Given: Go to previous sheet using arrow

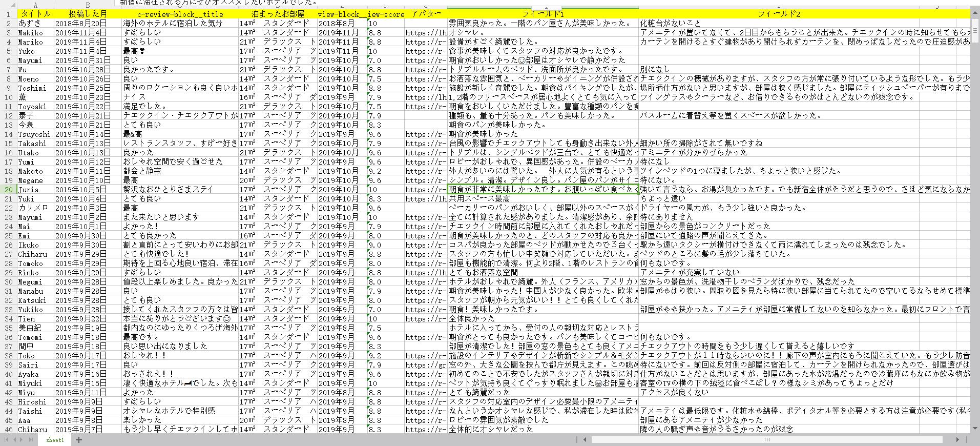Looking at the screenshot, I should pos(14,440).
